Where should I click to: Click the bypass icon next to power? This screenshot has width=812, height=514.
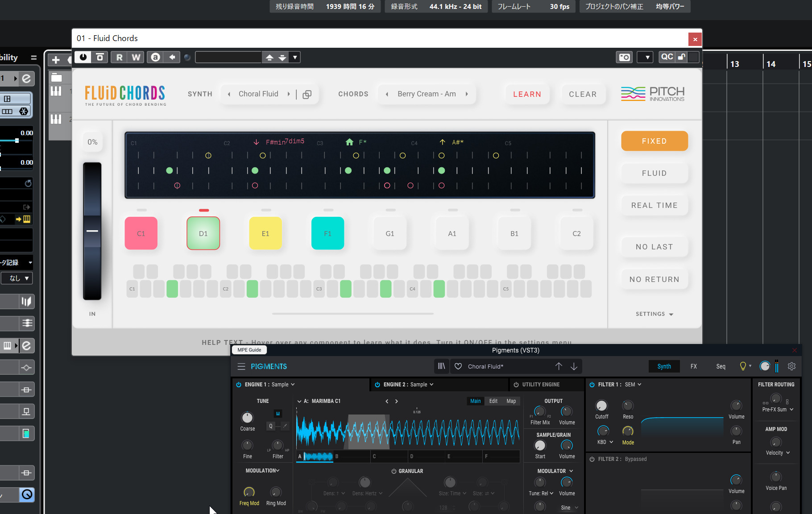(x=100, y=57)
